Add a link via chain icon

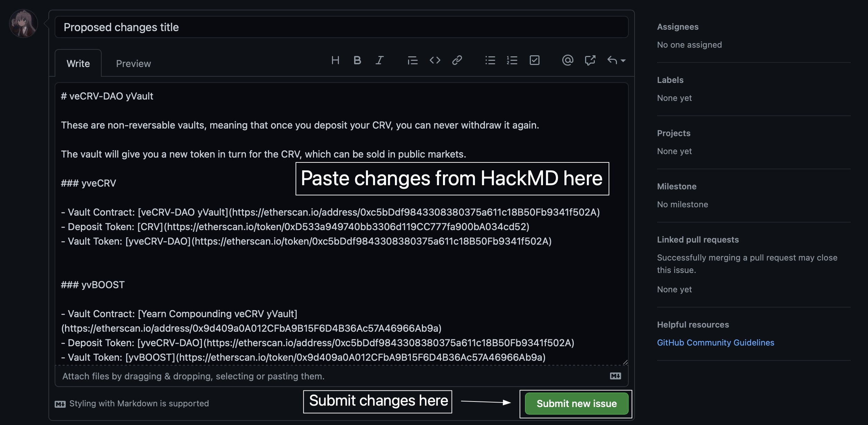coord(457,60)
